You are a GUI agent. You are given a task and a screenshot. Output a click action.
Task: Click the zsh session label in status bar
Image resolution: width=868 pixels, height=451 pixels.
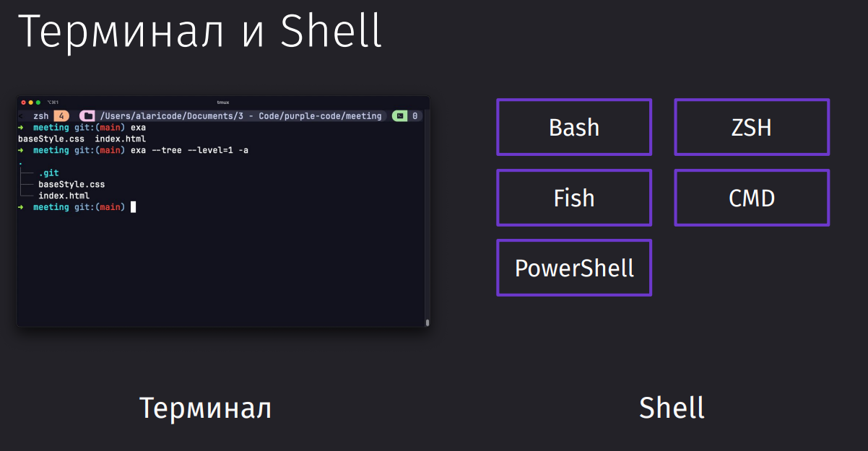41,115
